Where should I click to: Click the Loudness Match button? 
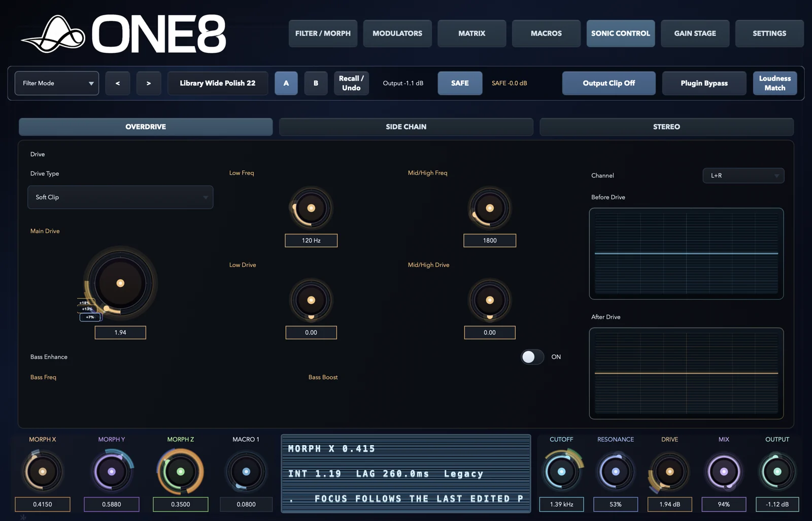click(775, 83)
